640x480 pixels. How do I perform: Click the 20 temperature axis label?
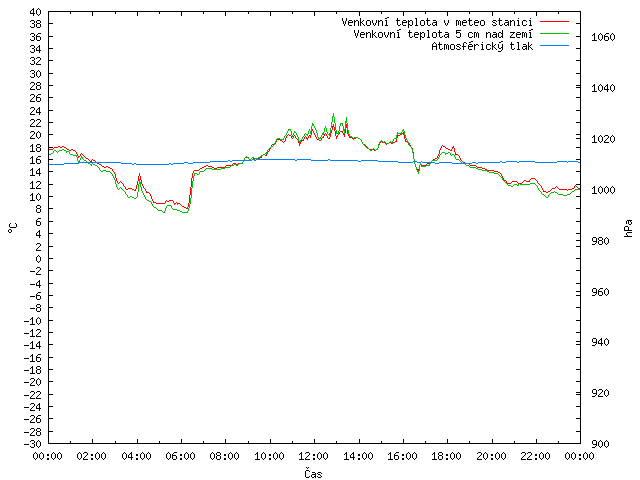point(36,136)
